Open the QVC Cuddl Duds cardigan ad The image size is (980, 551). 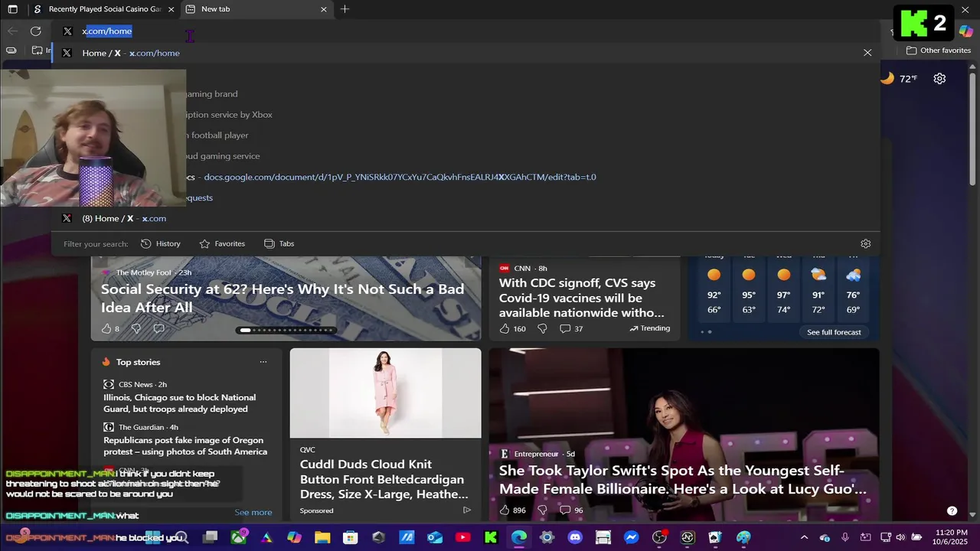(383, 479)
